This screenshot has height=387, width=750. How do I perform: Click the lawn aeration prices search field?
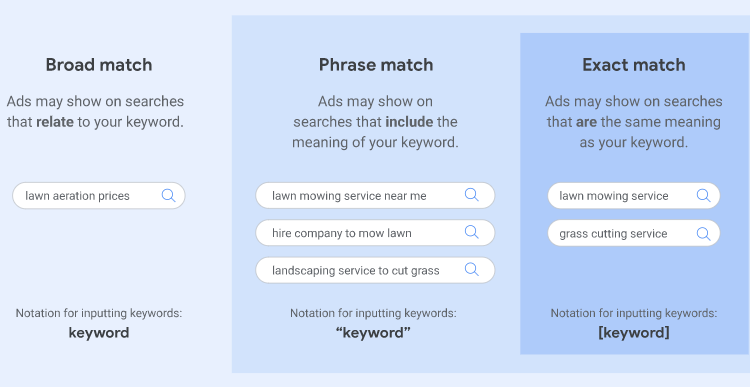point(99,196)
